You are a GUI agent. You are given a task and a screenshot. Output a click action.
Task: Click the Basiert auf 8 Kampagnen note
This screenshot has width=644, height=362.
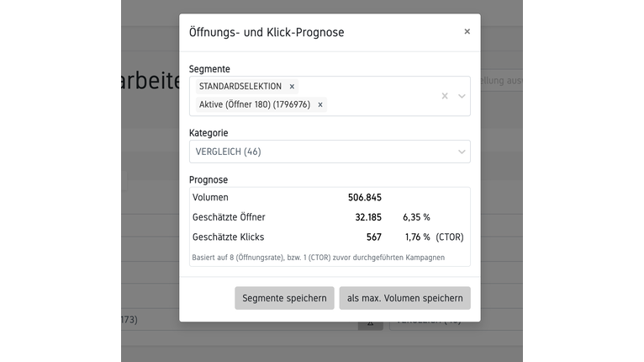point(319,257)
